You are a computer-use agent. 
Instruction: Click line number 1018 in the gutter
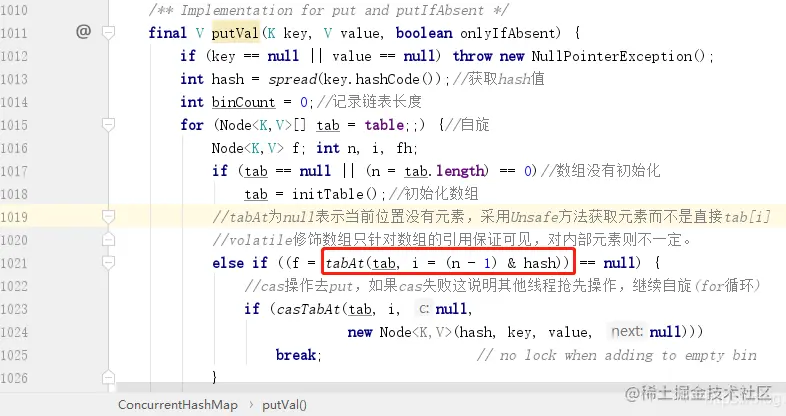point(14,194)
